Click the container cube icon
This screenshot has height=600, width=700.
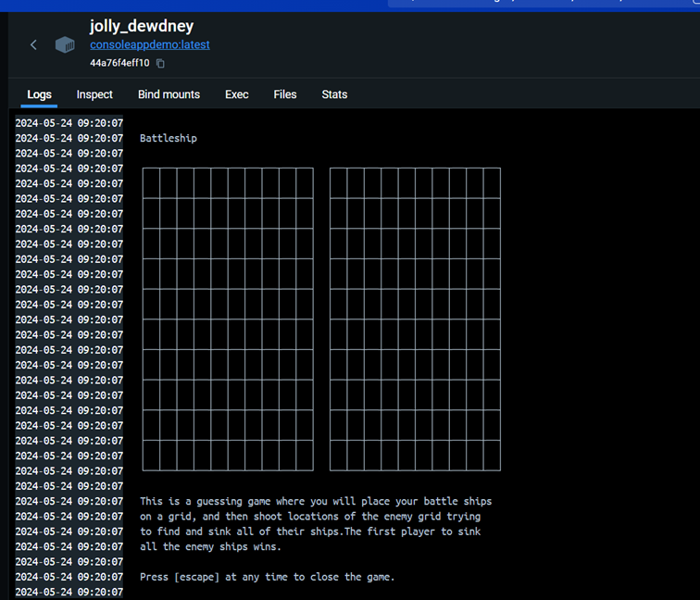65,44
